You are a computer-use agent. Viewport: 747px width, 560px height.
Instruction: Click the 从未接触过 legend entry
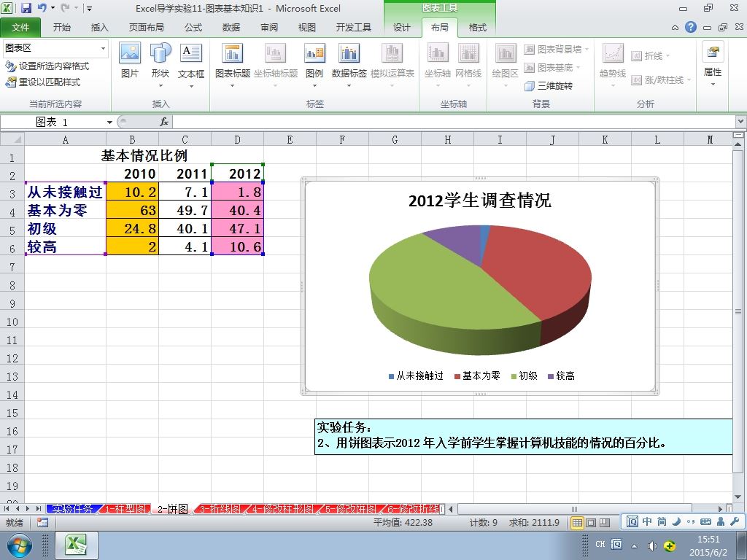point(416,376)
